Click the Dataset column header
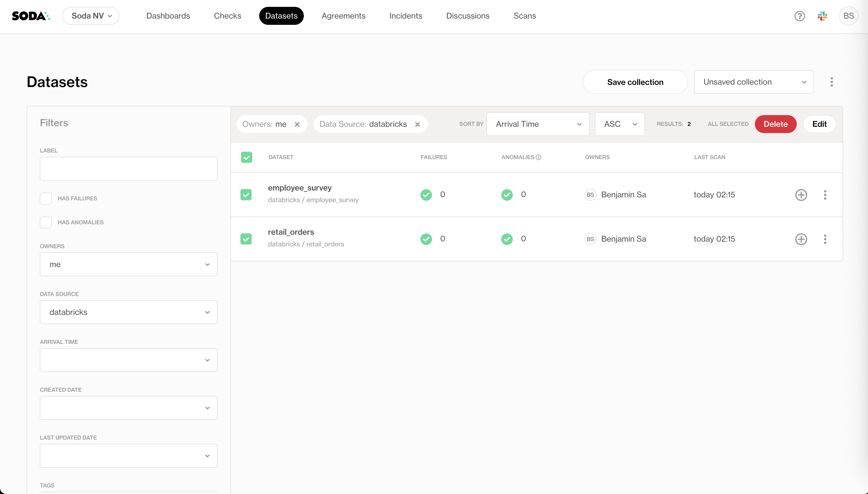868x494 pixels. pyautogui.click(x=281, y=157)
